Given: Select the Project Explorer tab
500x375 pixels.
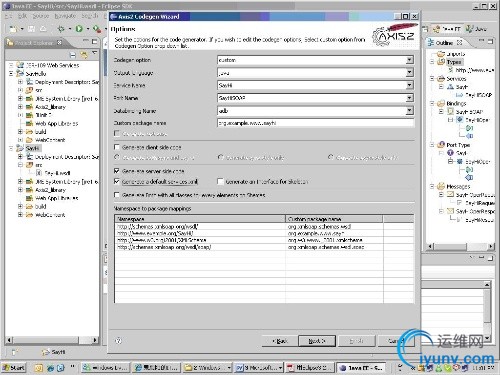Looking at the screenshot, I should click(x=34, y=43).
